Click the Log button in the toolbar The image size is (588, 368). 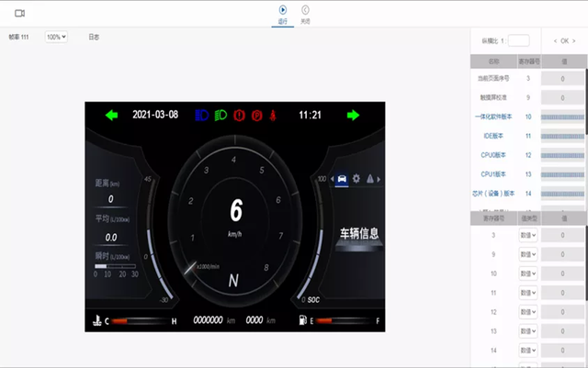pos(94,37)
